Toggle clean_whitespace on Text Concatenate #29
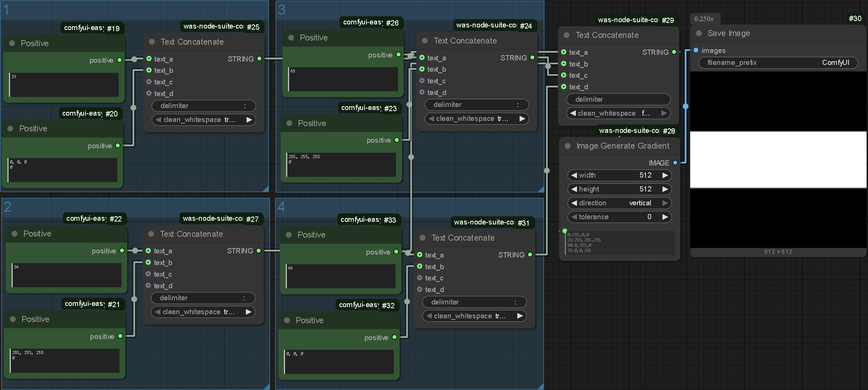This screenshot has height=390, width=868. [619, 113]
